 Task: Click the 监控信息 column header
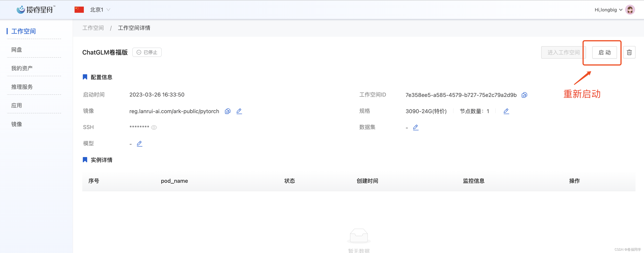[473, 181]
